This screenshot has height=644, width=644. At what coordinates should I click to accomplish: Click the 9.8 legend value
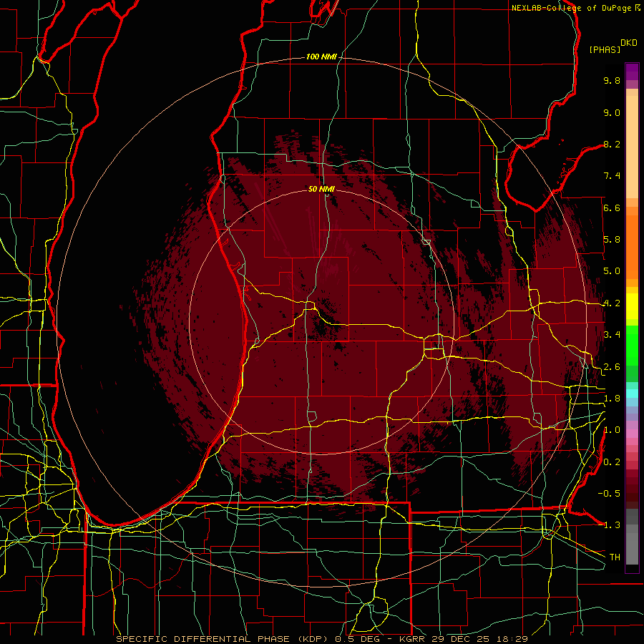click(612, 80)
